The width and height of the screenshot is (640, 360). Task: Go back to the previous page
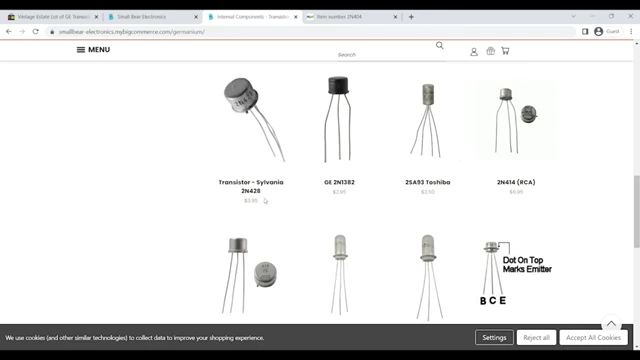pyautogui.click(x=9, y=31)
